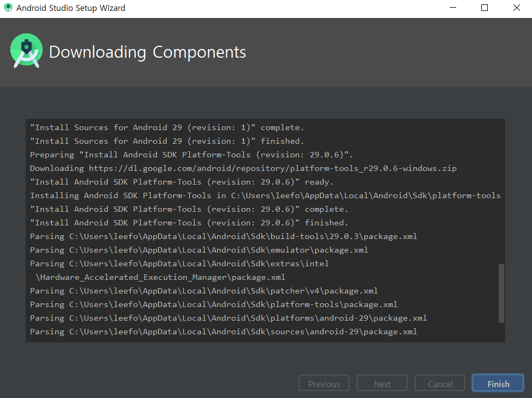Viewport: 532px width, 398px height.
Task: Click the Parsing platforms\android-29 package.xml line
Action: [228, 318]
